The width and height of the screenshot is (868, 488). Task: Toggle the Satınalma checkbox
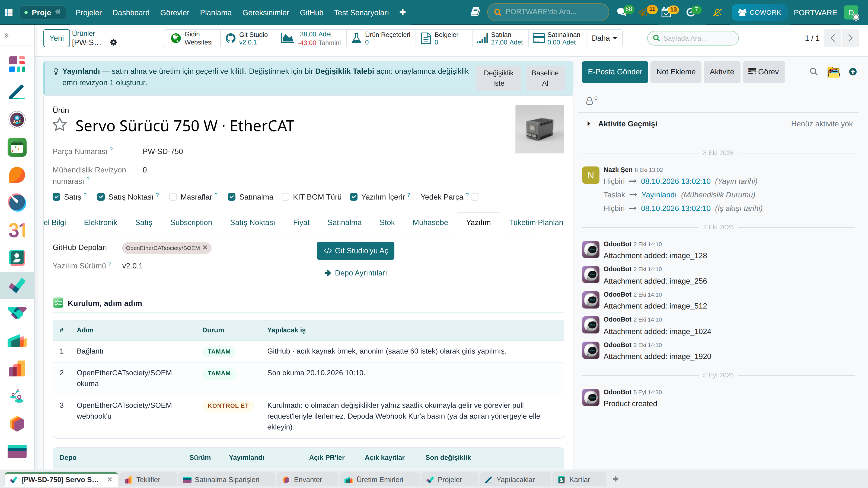[231, 197]
